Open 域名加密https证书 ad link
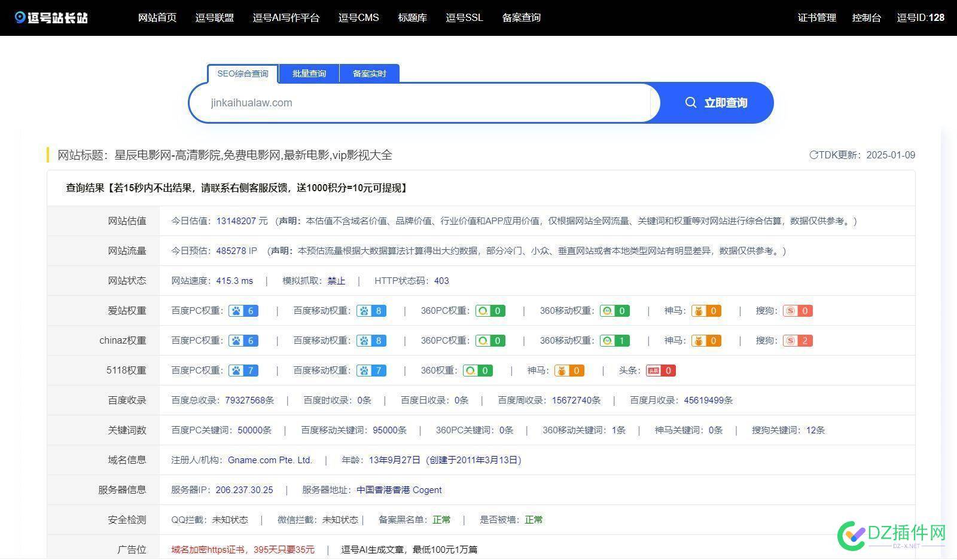Viewport: 957px width, 560px height. [243, 550]
